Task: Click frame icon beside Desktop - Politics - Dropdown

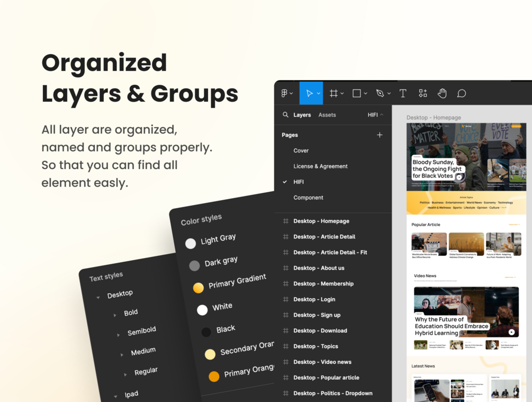Action: tap(286, 393)
